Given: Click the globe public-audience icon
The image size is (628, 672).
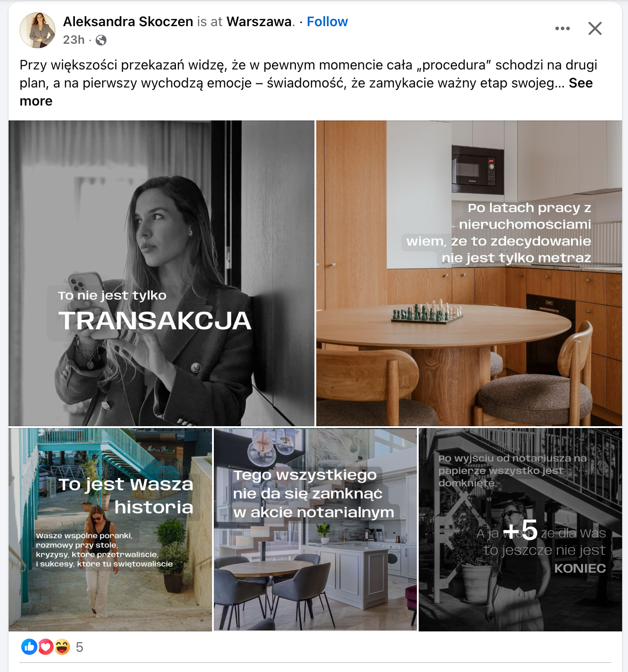Looking at the screenshot, I should pos(101,40).
